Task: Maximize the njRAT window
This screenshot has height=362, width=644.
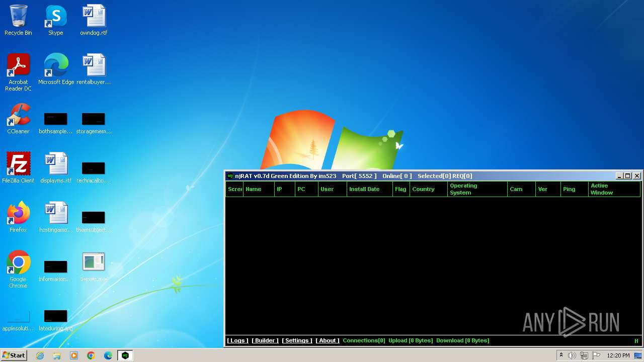Action: coord(628,176)
